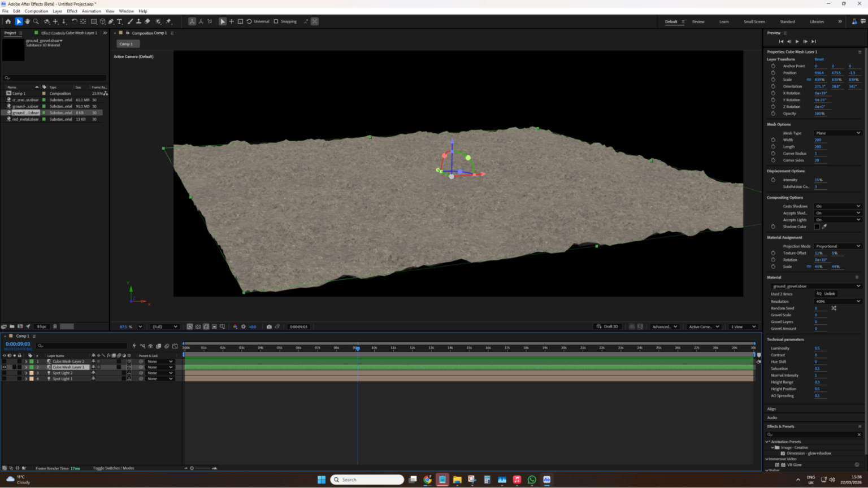868x488 pixels.
Task: Switch to the Review workspace
Action: tap(698, 21)
